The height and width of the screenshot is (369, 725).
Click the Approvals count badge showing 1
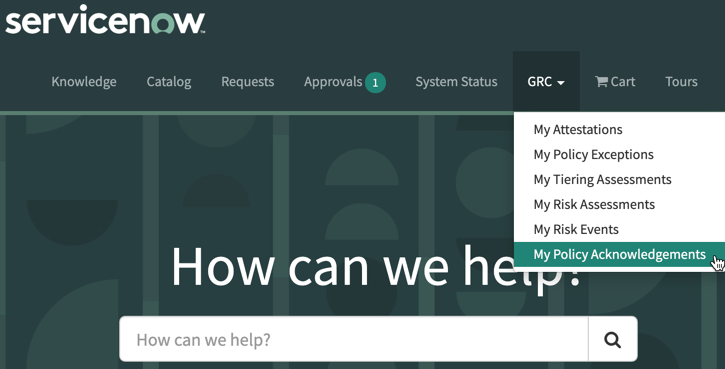click(x=375, y=83)
